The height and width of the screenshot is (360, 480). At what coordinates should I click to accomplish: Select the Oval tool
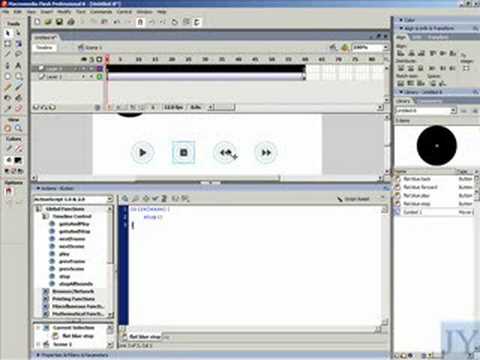(x=8, y=76)
